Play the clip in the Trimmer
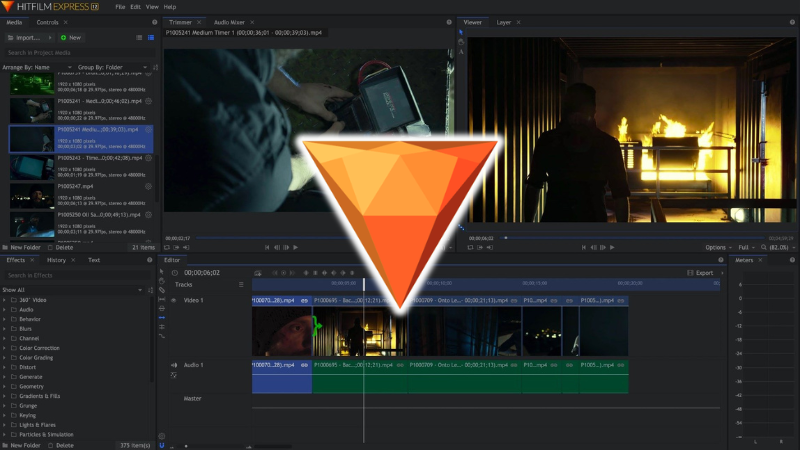Image resolution: width=800 pixels, height=450 pixels. tap(295, 247)
